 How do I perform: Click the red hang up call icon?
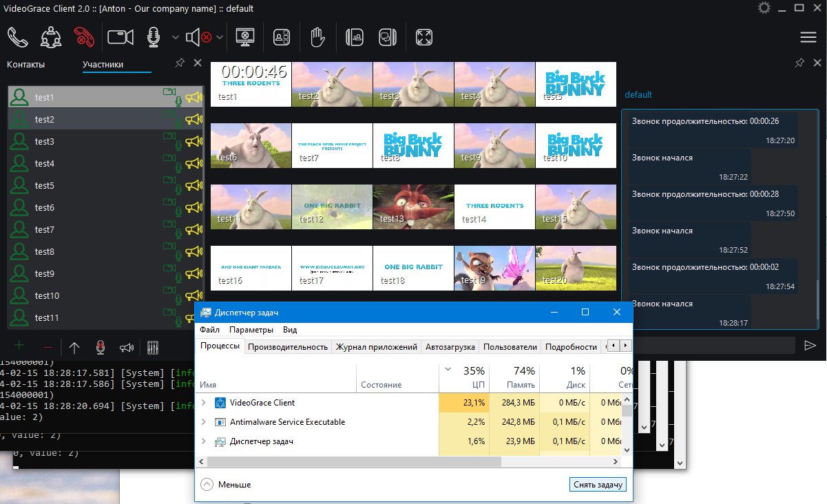pos(84,36)
